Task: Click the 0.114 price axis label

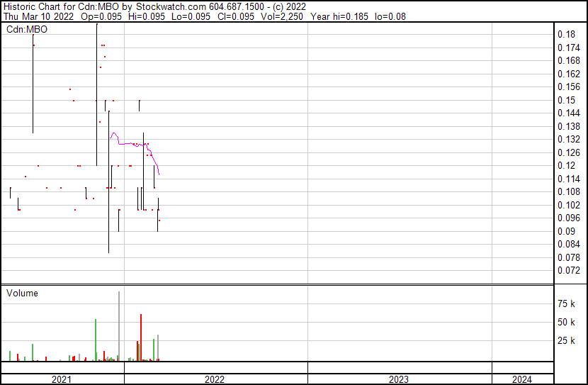Action: [x=568, y=179]
